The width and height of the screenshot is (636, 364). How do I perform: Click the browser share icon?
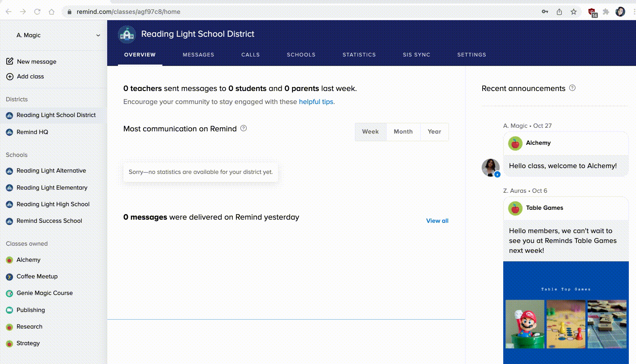[x=559, y=12]
